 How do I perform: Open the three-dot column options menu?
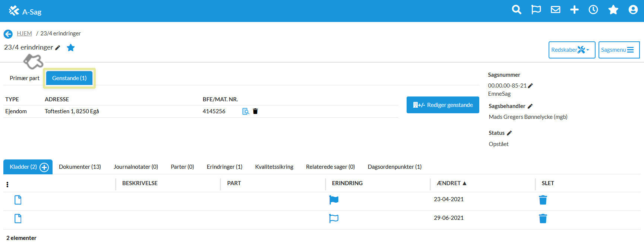(x=7, y=184)
